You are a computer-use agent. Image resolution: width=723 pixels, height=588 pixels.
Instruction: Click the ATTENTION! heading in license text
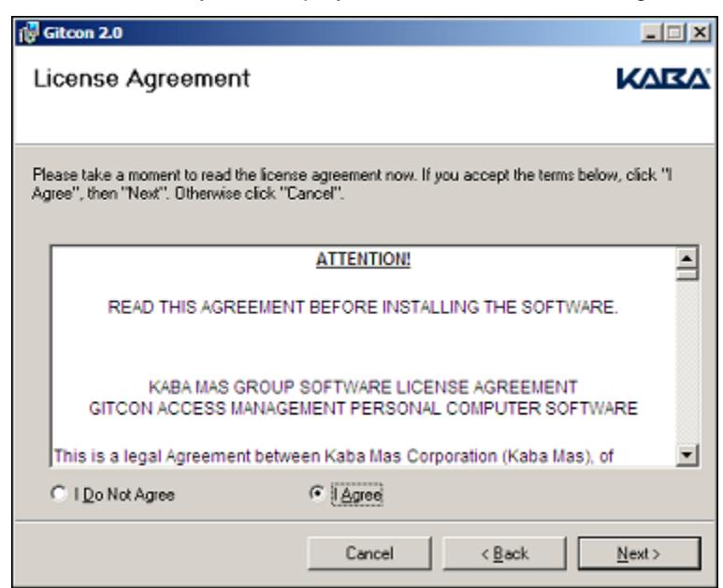363,259
